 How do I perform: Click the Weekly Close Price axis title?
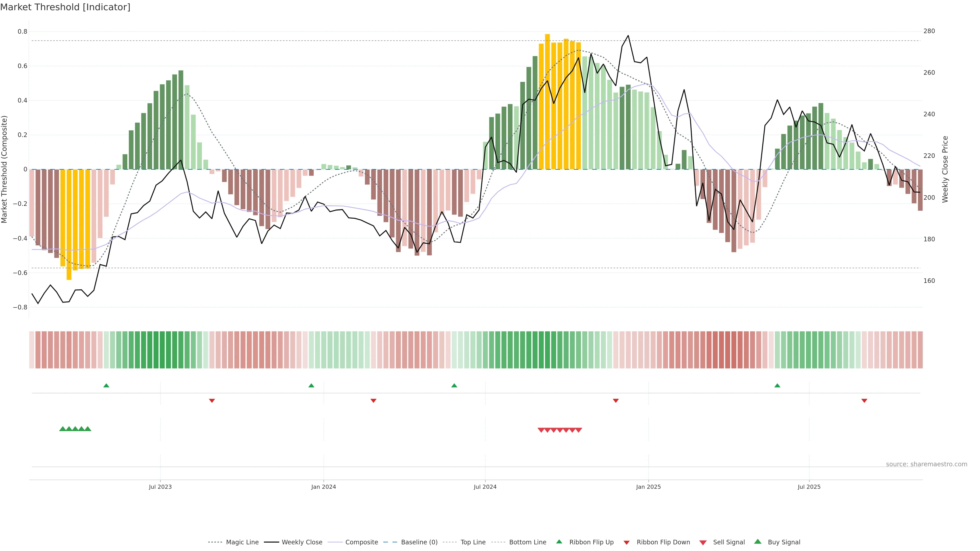coord(945,169)
